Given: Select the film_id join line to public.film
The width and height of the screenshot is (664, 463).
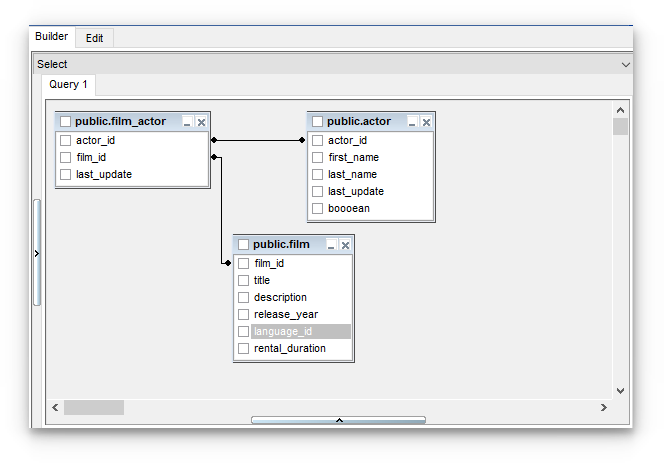Looking at the screenshot, I should tap(221, 210).
